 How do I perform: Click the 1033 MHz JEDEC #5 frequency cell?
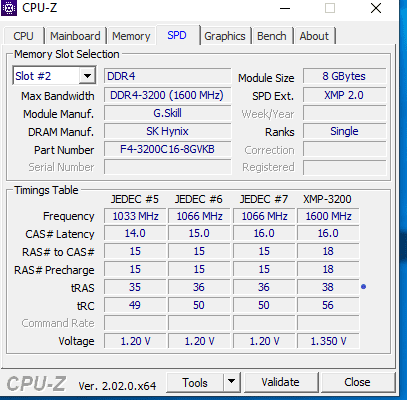point(135,216)
